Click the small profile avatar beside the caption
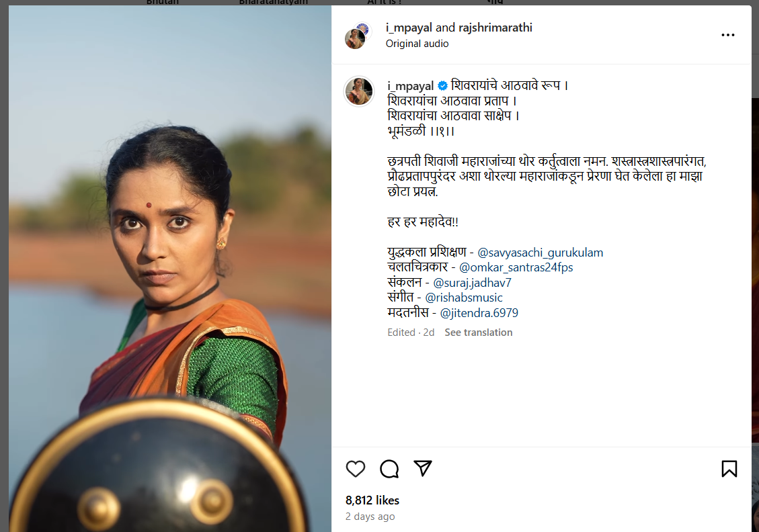Viewport: 759px width, 532px height. point(358,91)
